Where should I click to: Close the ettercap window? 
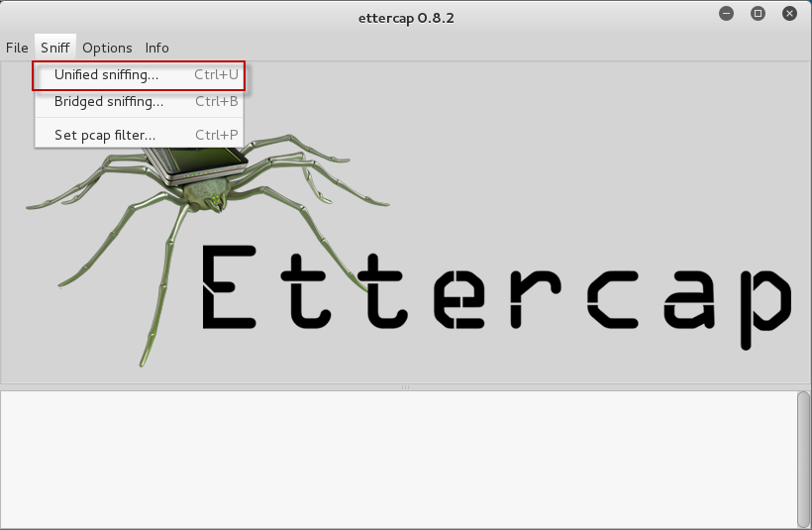[789, 14]
